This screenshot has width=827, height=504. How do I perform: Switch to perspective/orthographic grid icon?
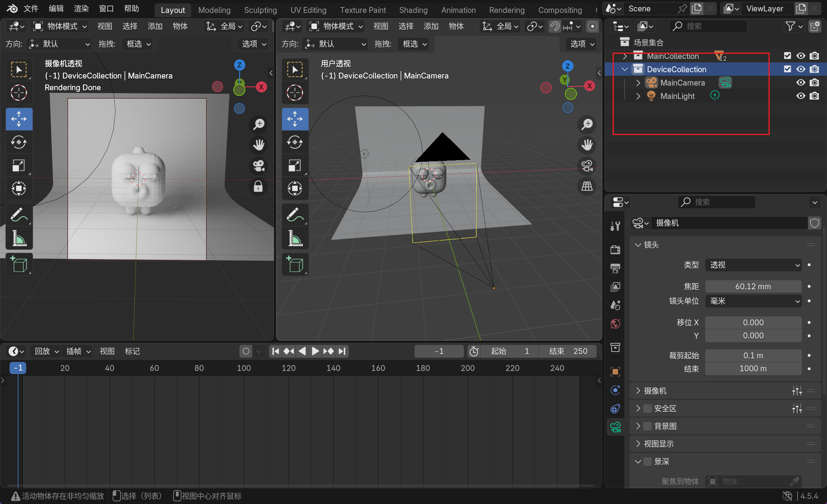pos(587,186)
